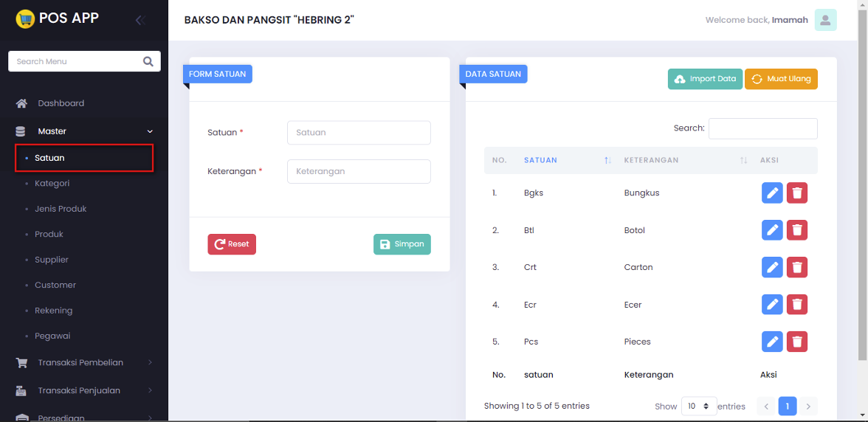
Task: Open the user profile avatar icon
Action: (x=825, y=20)
